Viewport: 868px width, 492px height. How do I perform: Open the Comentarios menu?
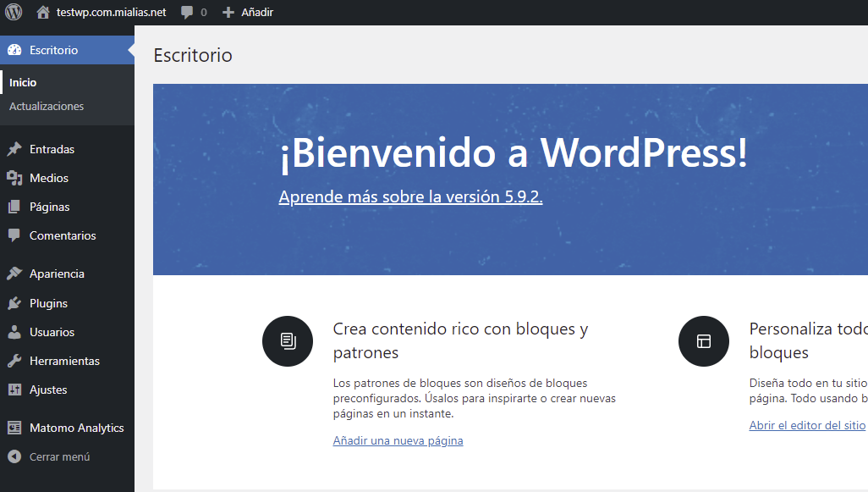pos(67,235)
